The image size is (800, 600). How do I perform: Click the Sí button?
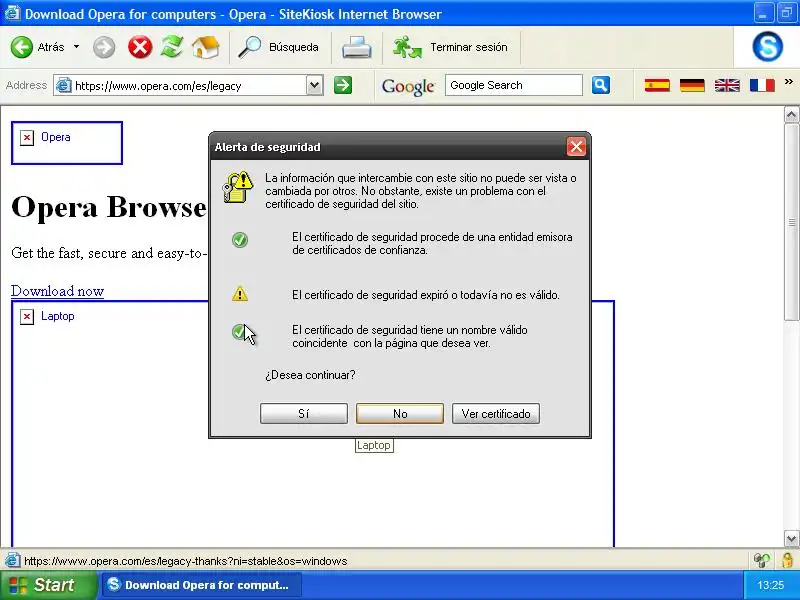tap(304, 413)
